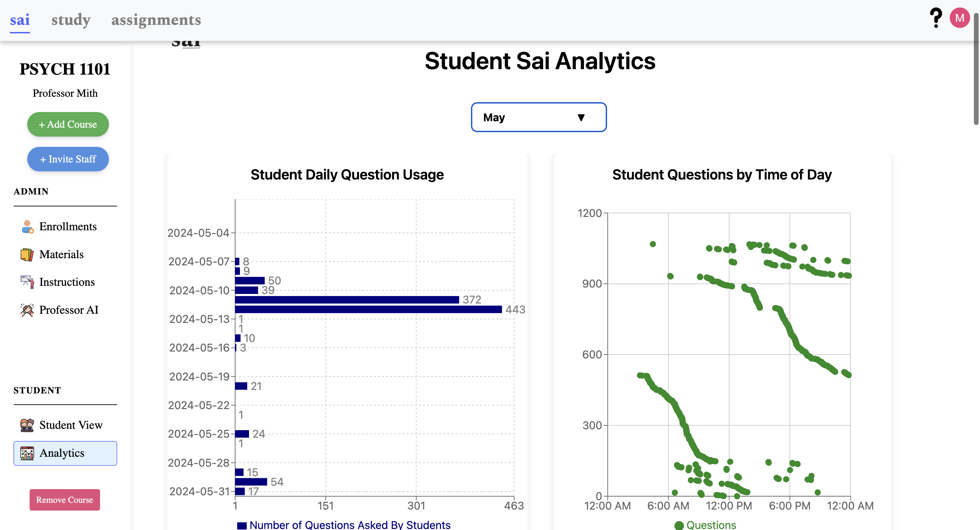Viewport: 980px width, 530px height.
Task: Click the Instructions whiteboard icon
Action: 27,282
